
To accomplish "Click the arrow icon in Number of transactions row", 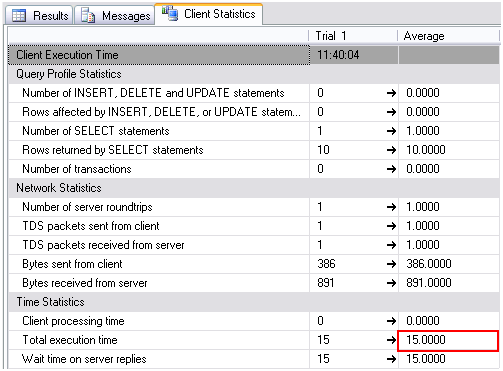I will click(x=391, y=169).
